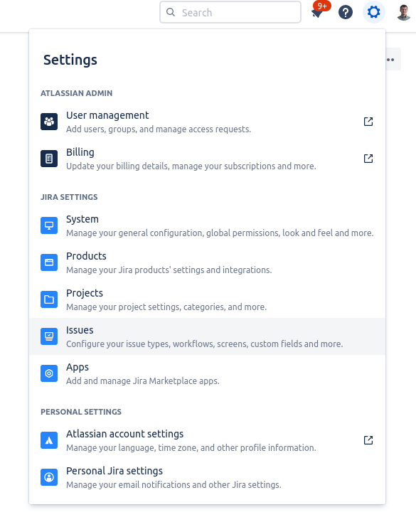Viewport: 416px width, 532px height.
Task: Click the 9+ notification badge
Action: click(x=322, y=6)
